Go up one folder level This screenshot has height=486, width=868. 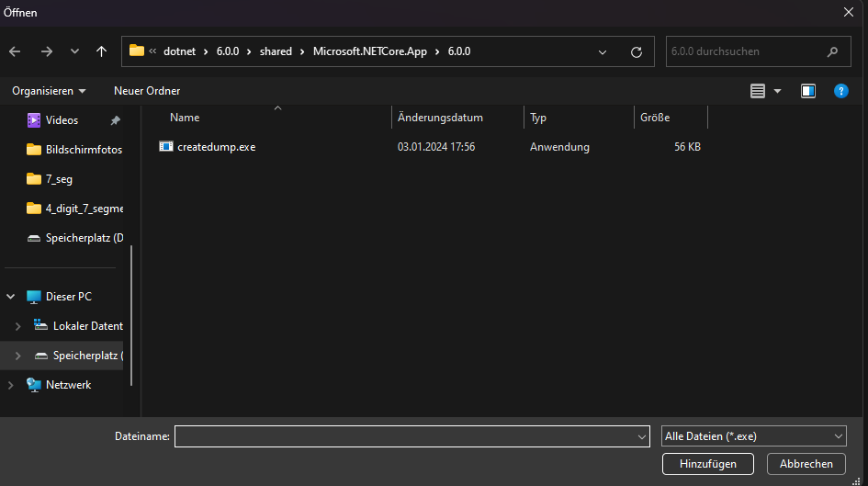point(101,51)
